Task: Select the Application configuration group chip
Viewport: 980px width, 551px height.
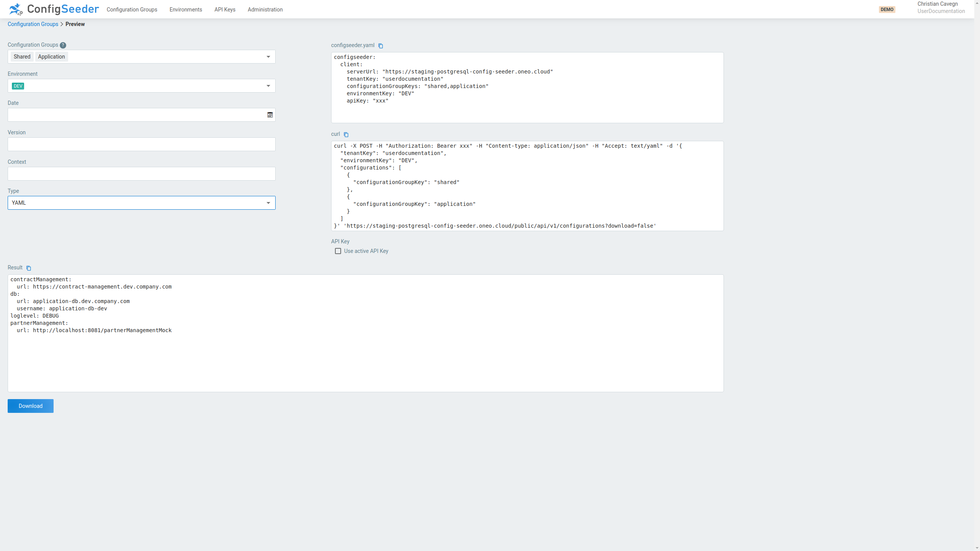Action: pyautogui.click(x=51, y=56)
